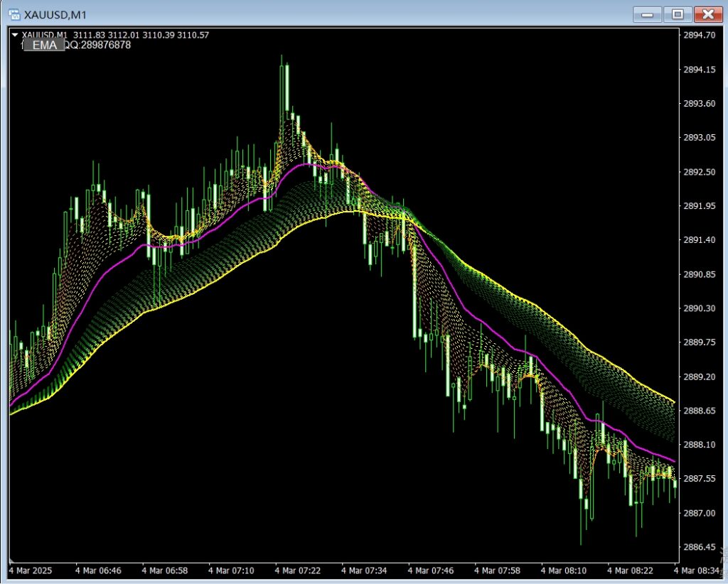Click the EMA indicator button
728x584 pixels.
coord(45,45)
